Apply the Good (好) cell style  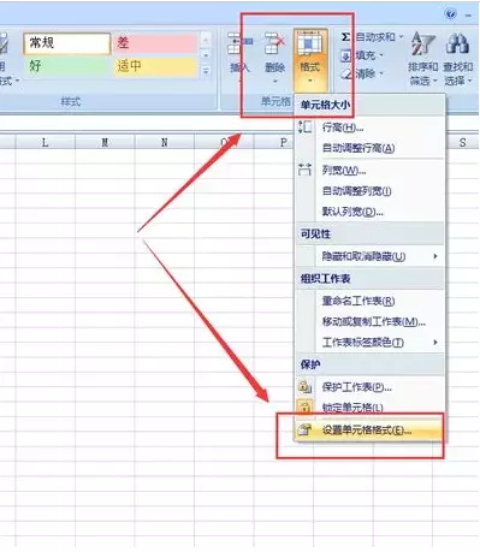point(67,66)
